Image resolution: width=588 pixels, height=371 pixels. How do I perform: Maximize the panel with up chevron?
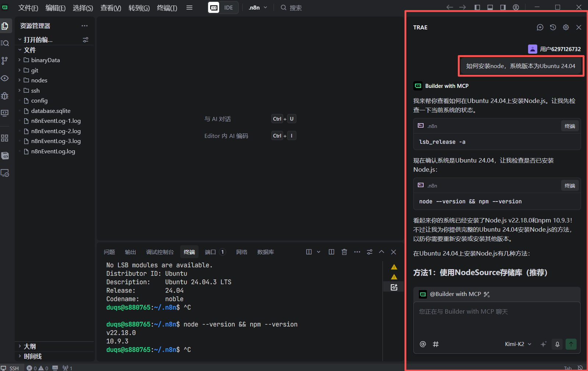[381, 252]
